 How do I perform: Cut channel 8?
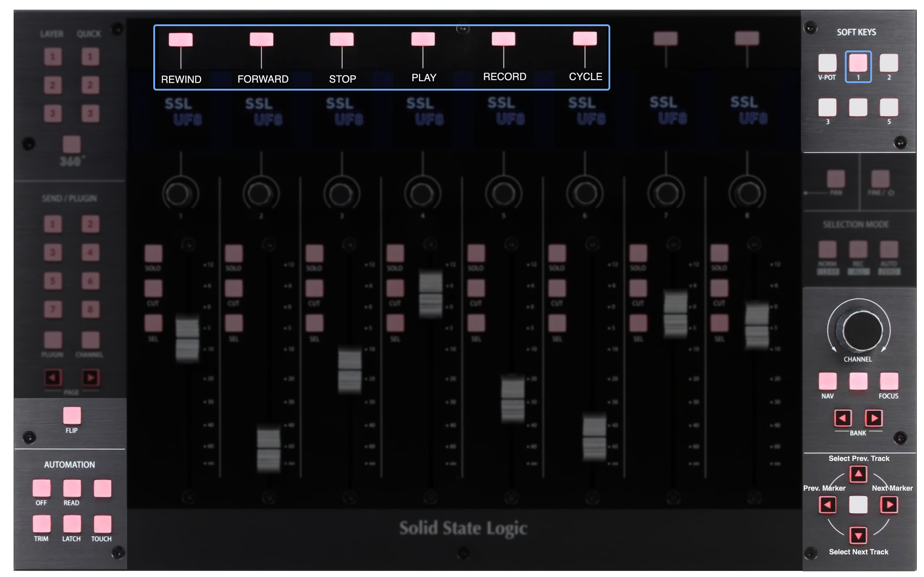tap(719, 288)
